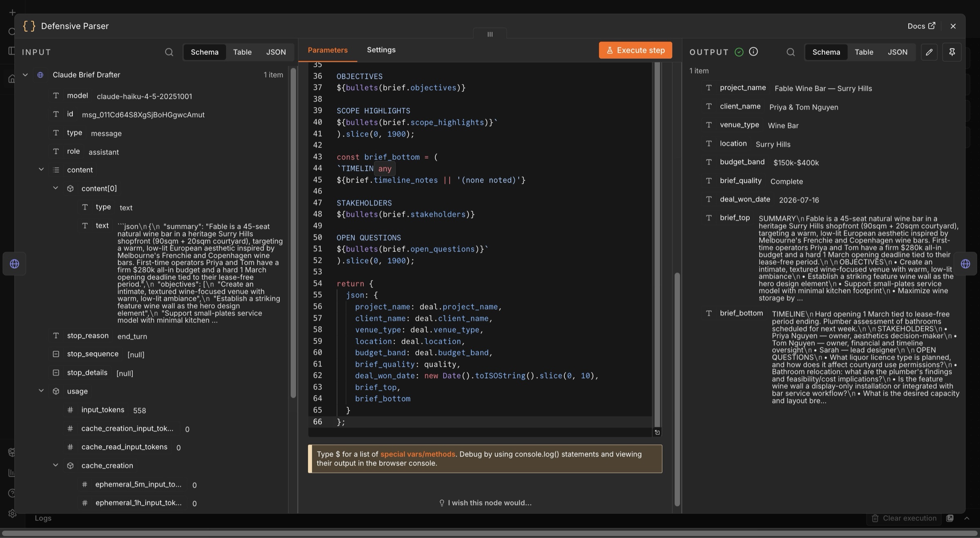Image resolution: width=980 pixels, height=538 pixels.
Task: Click the panel drag handle at top
Action: (490, 34)
